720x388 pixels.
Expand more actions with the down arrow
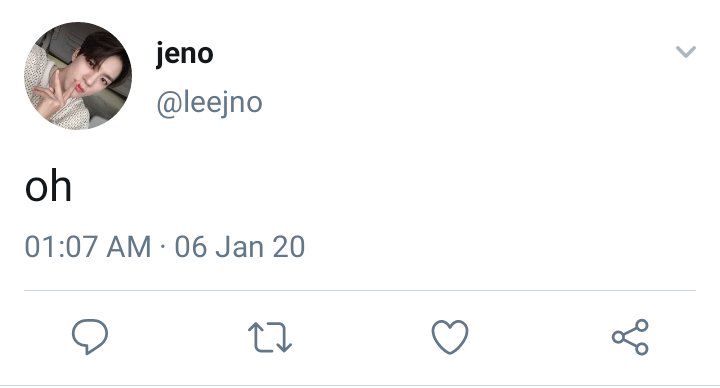click(686, 51)
